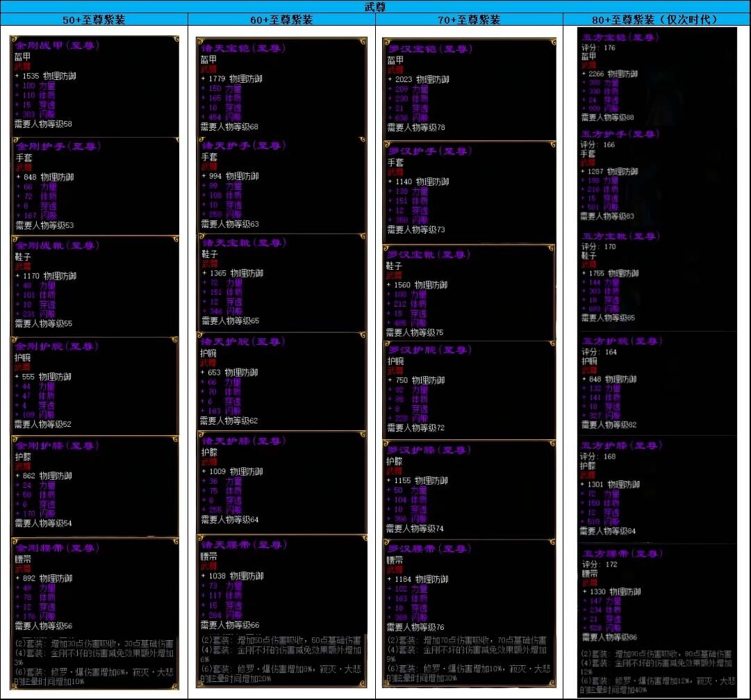Click the '+ 653 物理防御' stat line
751x700 pixels.
(229, 373)
